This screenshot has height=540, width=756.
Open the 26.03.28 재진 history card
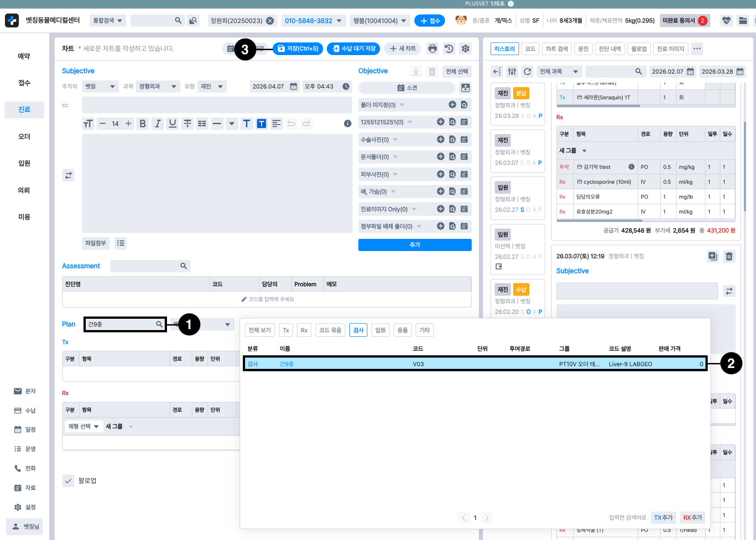point(518,104)
